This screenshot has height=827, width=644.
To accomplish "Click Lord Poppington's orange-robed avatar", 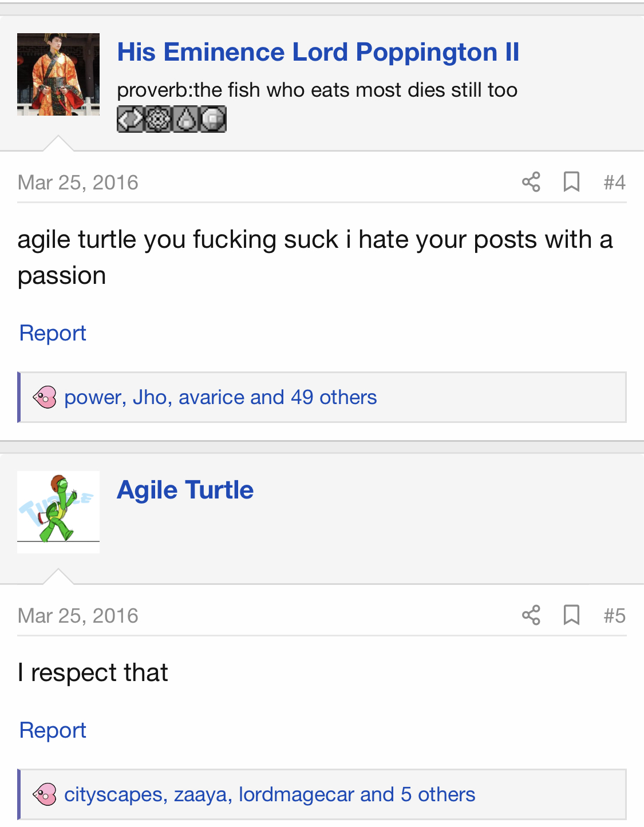I will click(58, 74).
